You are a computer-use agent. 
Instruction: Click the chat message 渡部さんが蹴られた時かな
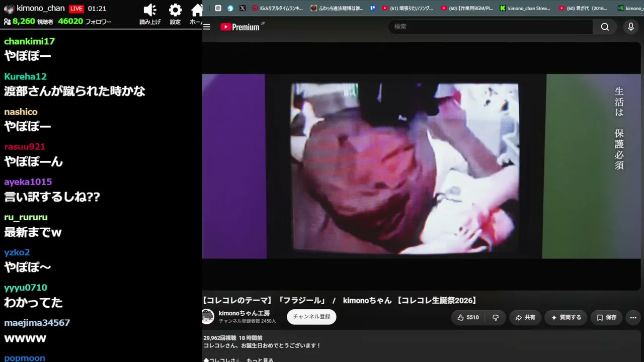pyautogui.click(x=74, y=91)
